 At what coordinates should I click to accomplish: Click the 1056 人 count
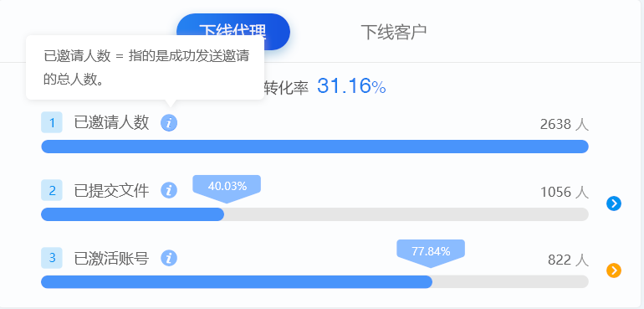565,192
